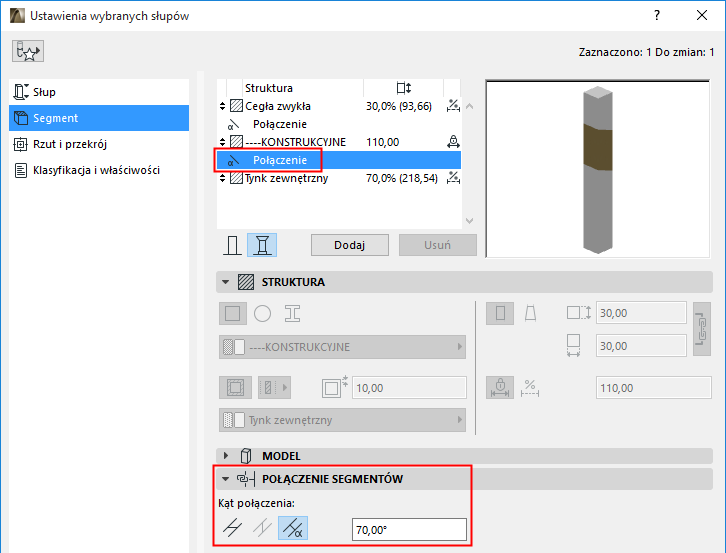This screenshot has width=726, height=553.
Task: Toggle the chain link for dimensions
Action: tap(702, 329)
